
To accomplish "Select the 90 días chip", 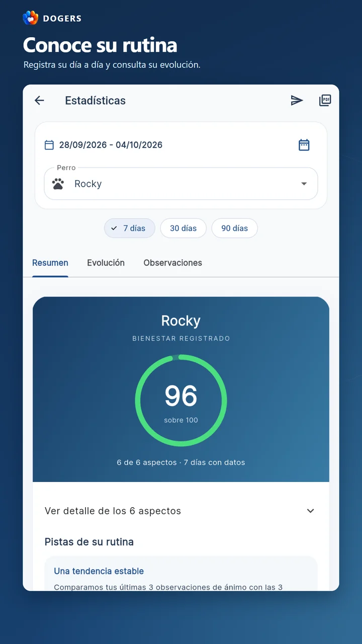I will (234, 228).
